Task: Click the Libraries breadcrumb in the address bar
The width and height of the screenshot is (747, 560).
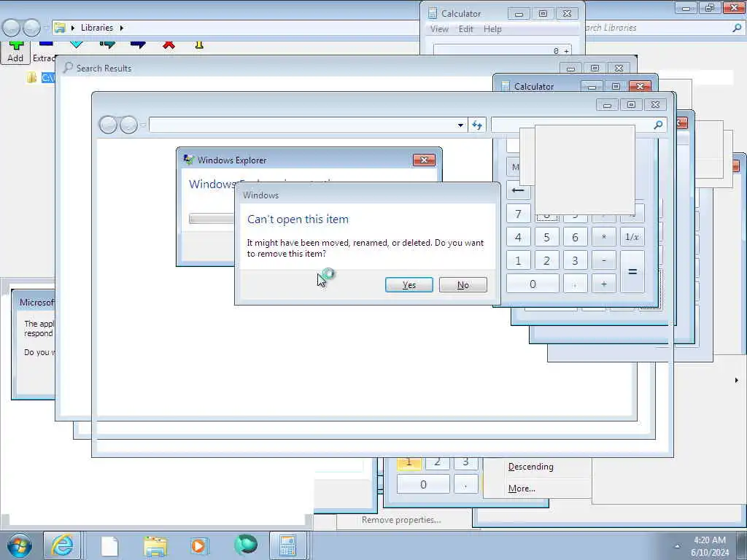Action: [97, 28]
